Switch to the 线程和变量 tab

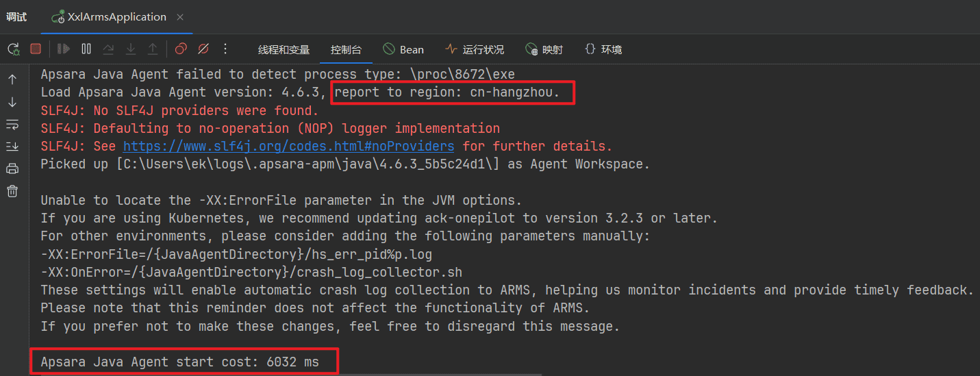tap(284, 50)
